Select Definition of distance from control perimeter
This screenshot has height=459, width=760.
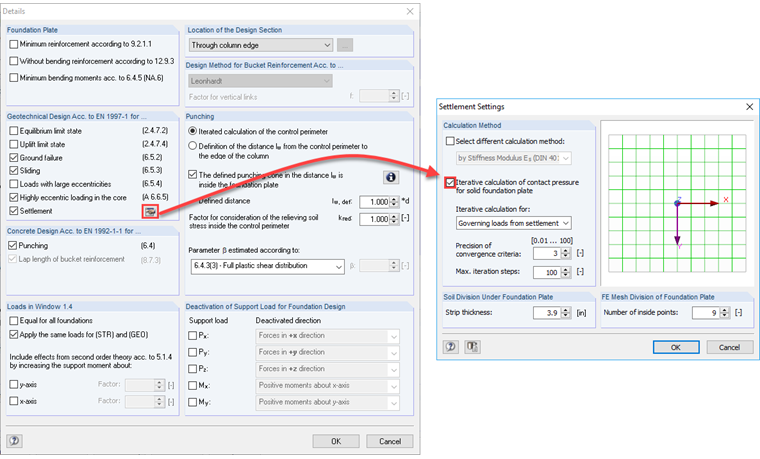coord(192,146)
